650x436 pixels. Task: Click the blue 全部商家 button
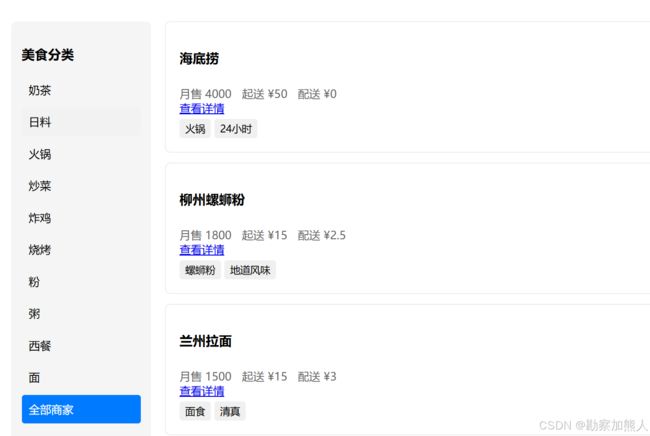(81, 409)
